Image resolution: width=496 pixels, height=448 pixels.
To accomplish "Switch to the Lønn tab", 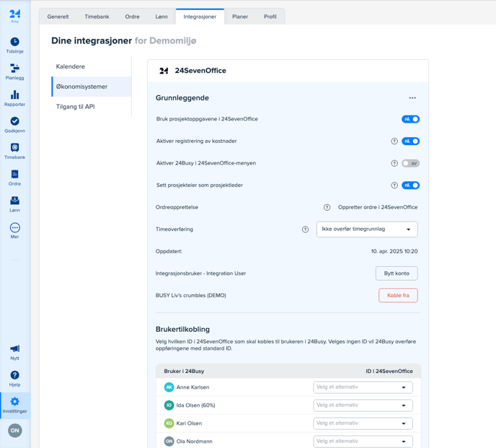I will (x=161, y=17).
